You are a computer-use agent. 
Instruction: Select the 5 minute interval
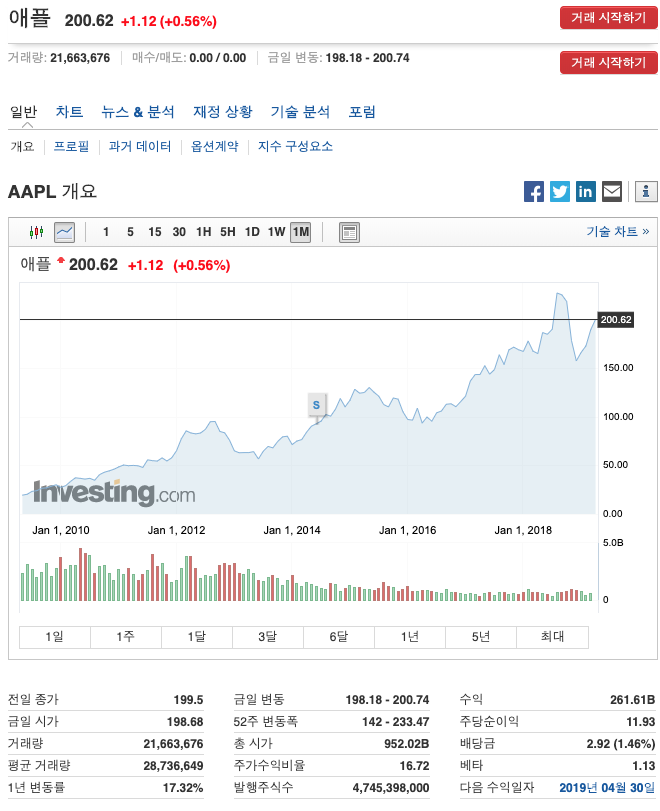130,232
